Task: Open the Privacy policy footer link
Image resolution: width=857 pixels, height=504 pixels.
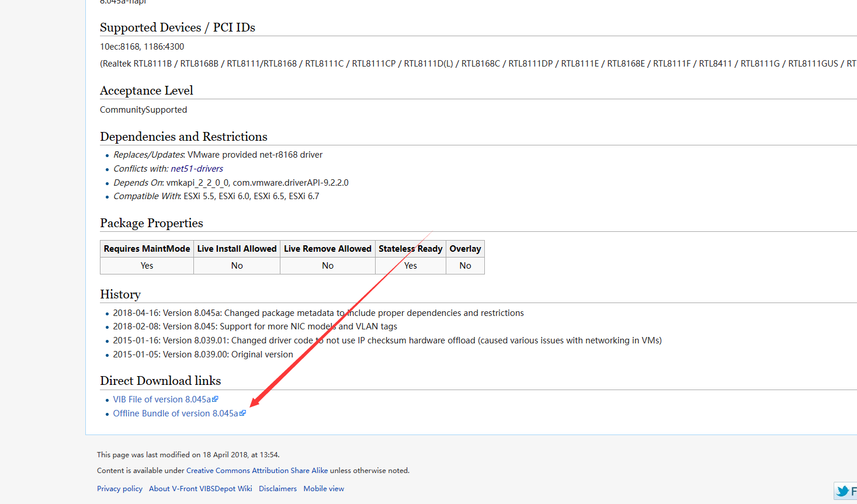Action: pyautogui.click(x=120, y=489)
